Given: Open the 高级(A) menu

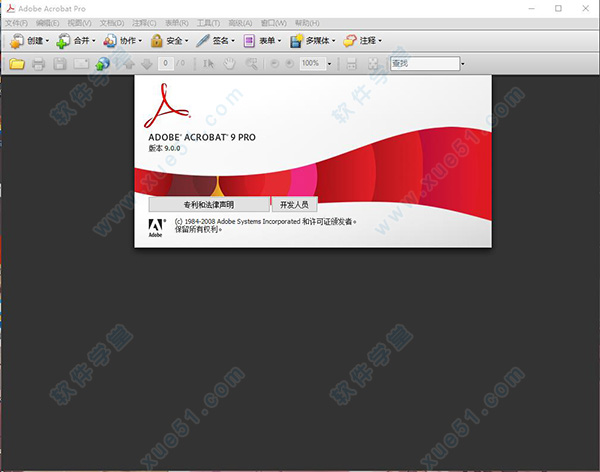Looking at the screenshot, I should tap(240, 23).
